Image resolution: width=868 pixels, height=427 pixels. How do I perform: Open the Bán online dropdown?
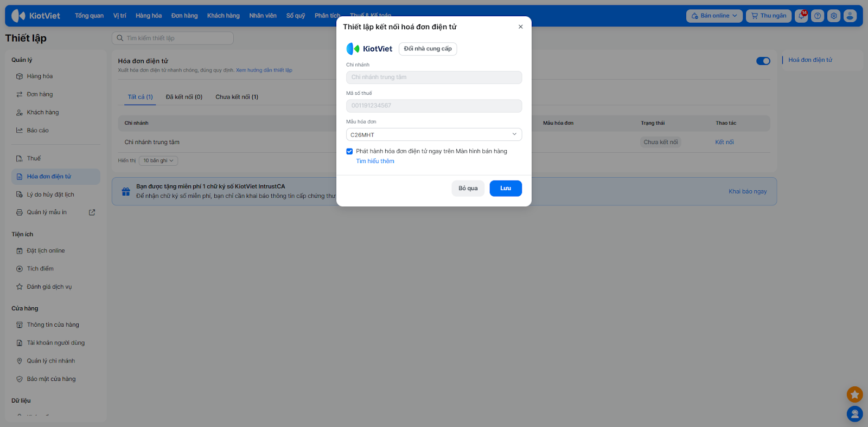coord(714,16)
